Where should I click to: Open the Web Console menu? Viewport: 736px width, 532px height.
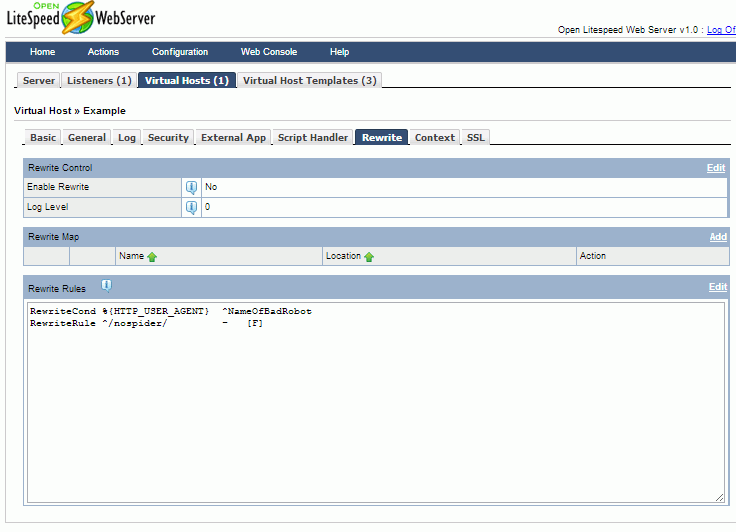pyautogui.click(x=268, y=52)
